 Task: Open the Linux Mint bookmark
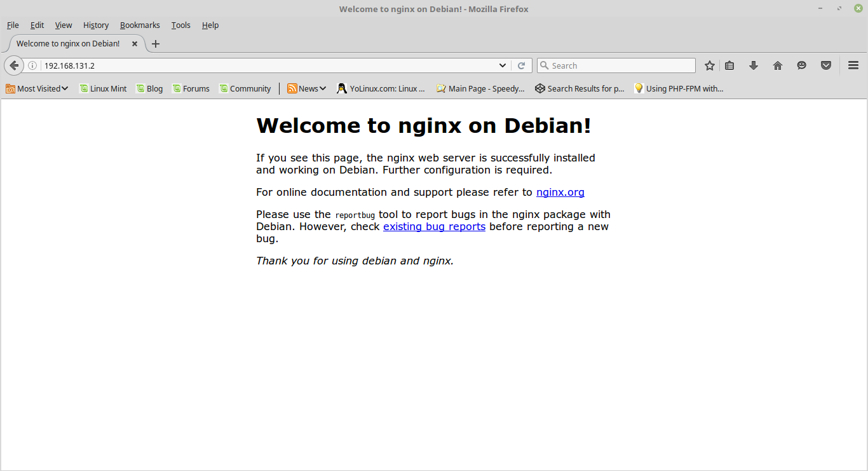point(103,88)
